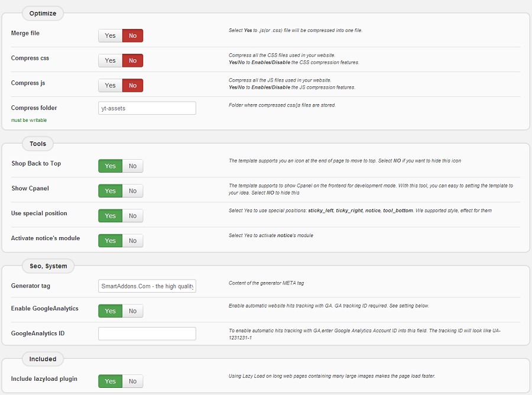Click Yes for Activate notice's module
The height and width of the screenshot is (395, 532).
coord(111,241)
